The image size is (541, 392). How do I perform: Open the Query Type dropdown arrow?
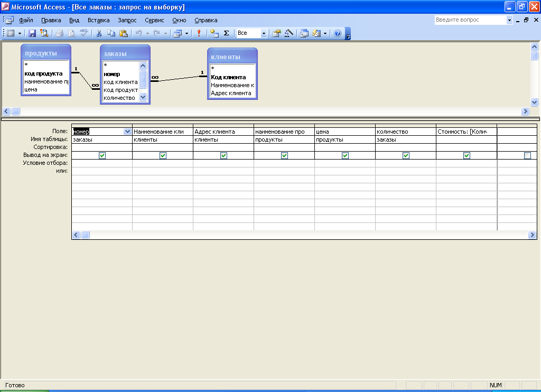click(x=186, y=33)
